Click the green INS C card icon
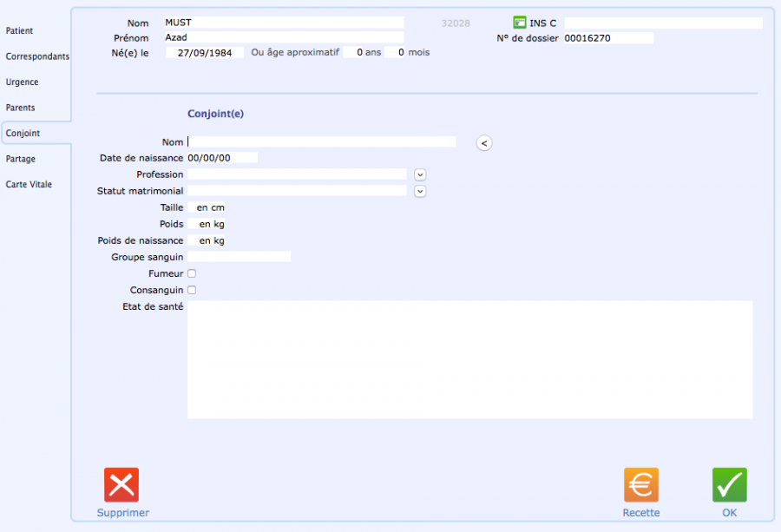781x532 pixels. (x=520, y=23)
